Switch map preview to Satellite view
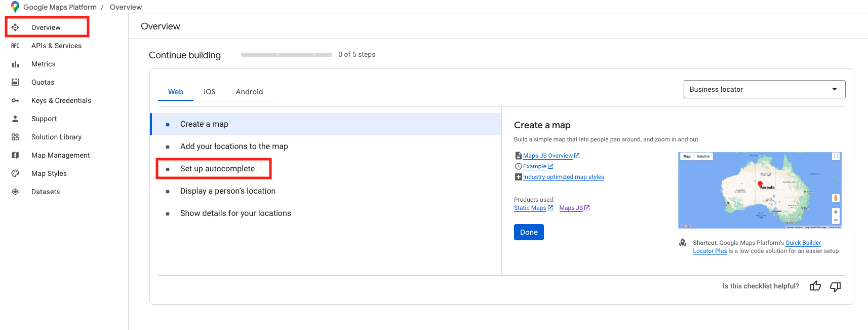Screen dimensions: 868x330 pos(703,157)
